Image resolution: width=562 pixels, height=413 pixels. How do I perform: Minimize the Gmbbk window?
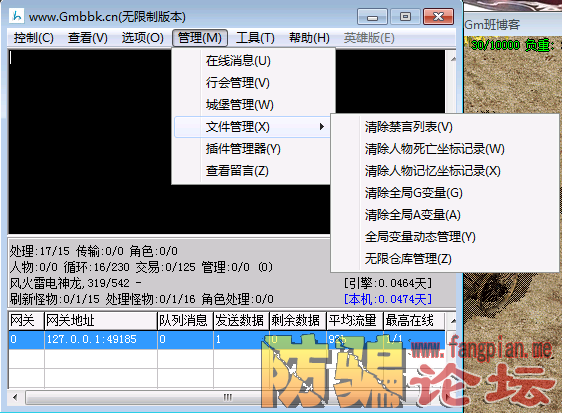tap(372, 17)
